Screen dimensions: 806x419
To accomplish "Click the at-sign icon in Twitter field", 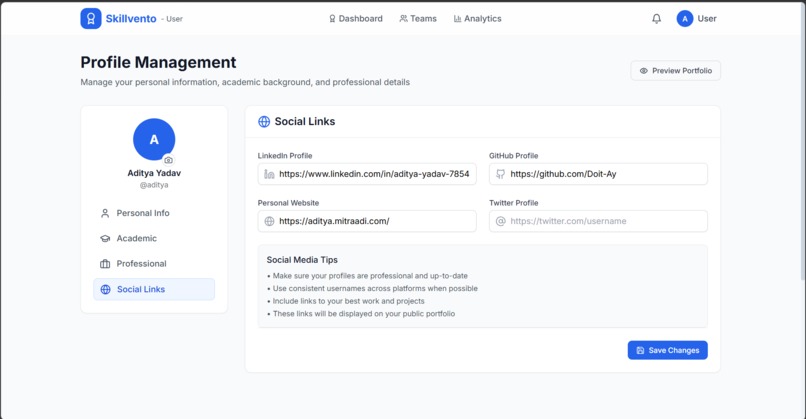I will tap(500, 221).
